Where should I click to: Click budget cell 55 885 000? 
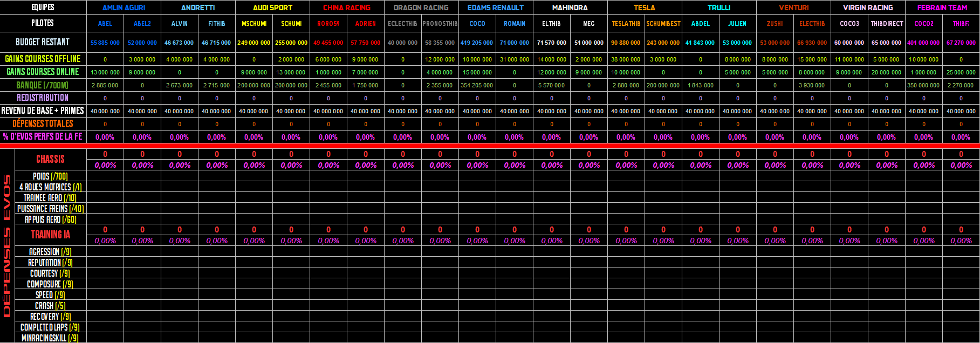[x=105, y=43]
